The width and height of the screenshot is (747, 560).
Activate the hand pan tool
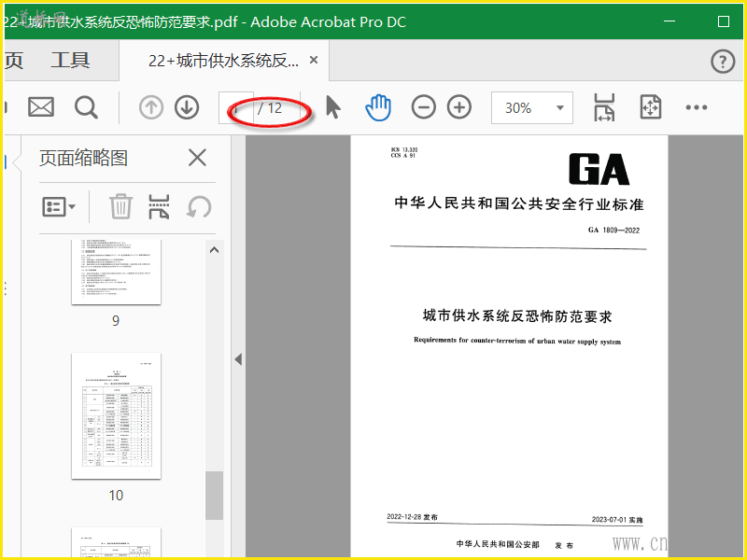click(x=378, y=107)
